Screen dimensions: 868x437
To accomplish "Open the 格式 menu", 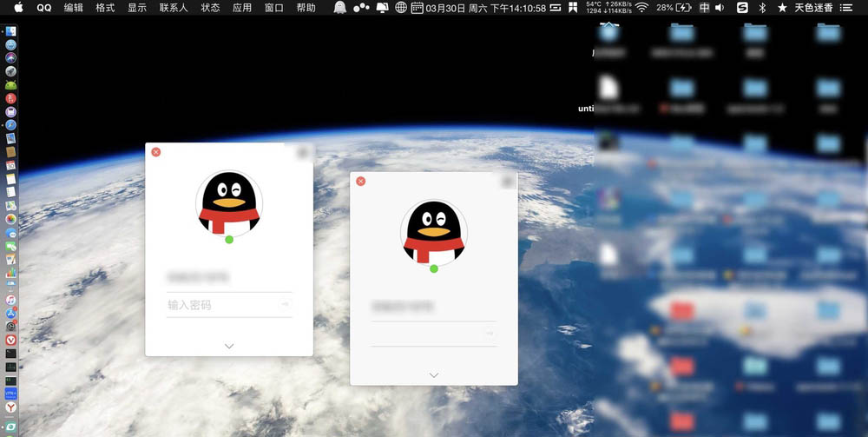I will 105,8.
